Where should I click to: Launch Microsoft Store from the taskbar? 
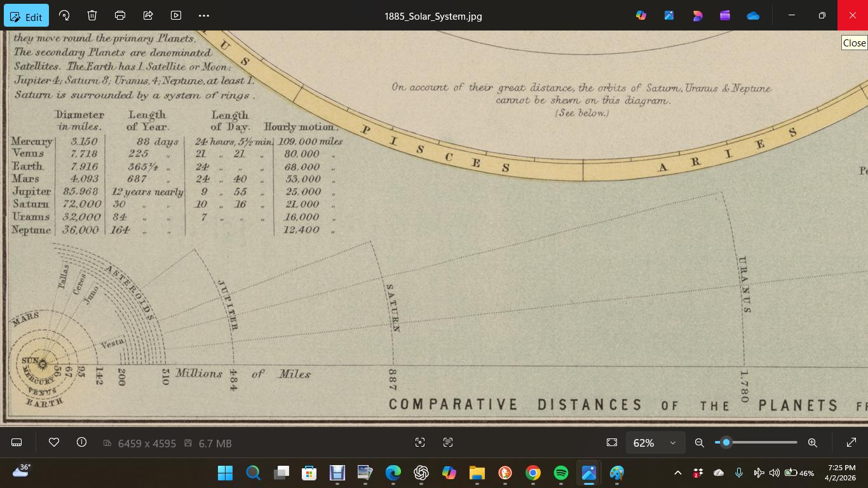pyautogui.click(x=309, y=473)
